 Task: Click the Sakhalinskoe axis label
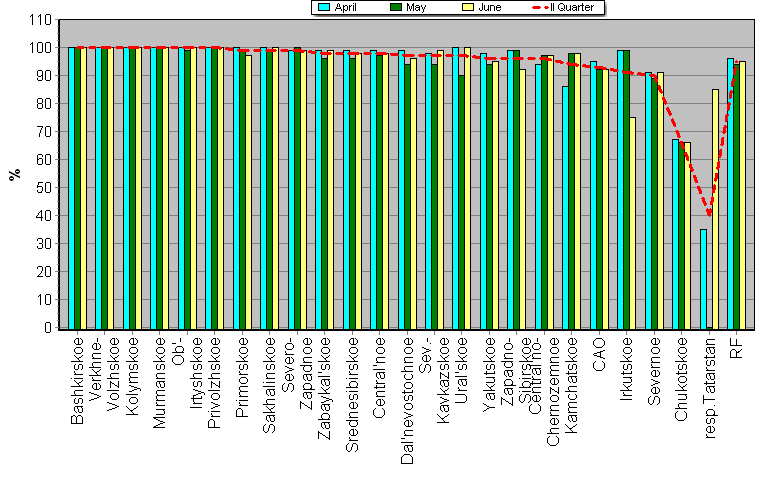(x=269, y=385)
